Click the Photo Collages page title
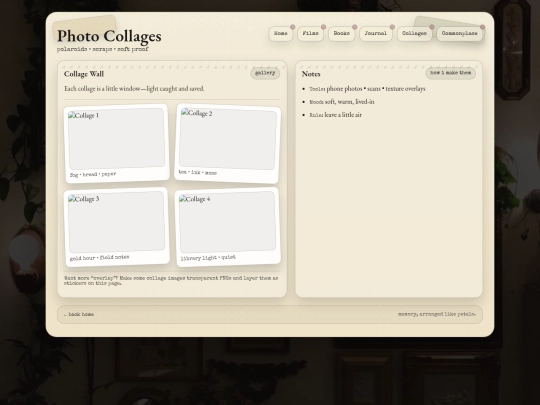The width and height of the screenshot is (540, 405). click(109, 36)
